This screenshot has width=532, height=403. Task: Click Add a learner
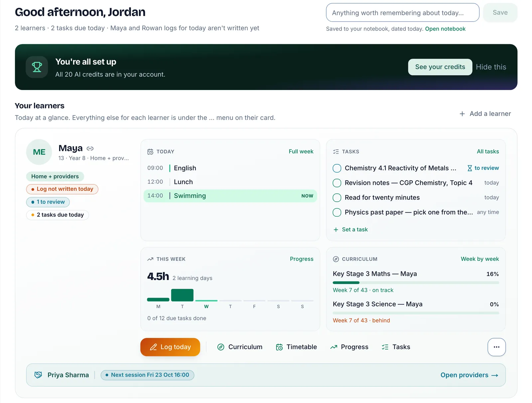(x=485, y=114)
